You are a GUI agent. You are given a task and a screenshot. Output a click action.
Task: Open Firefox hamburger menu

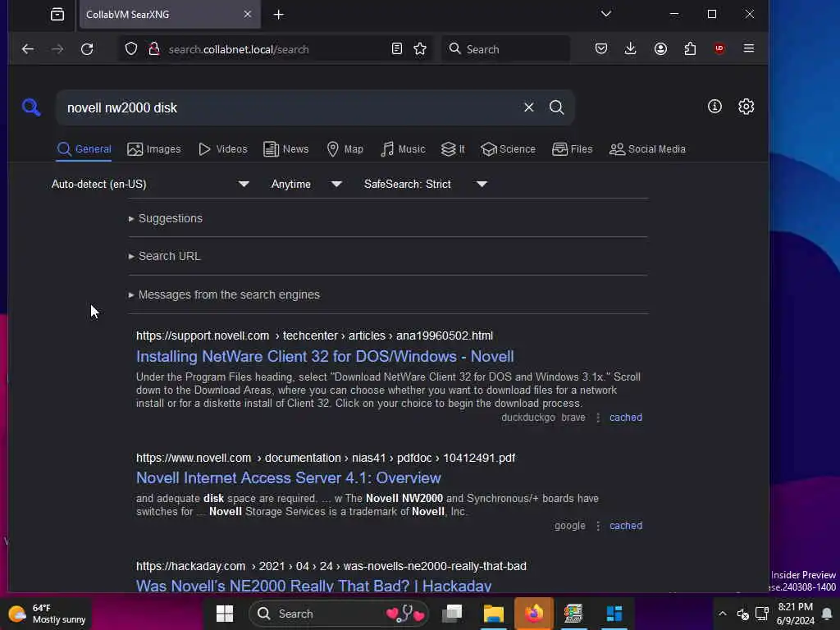749,48
